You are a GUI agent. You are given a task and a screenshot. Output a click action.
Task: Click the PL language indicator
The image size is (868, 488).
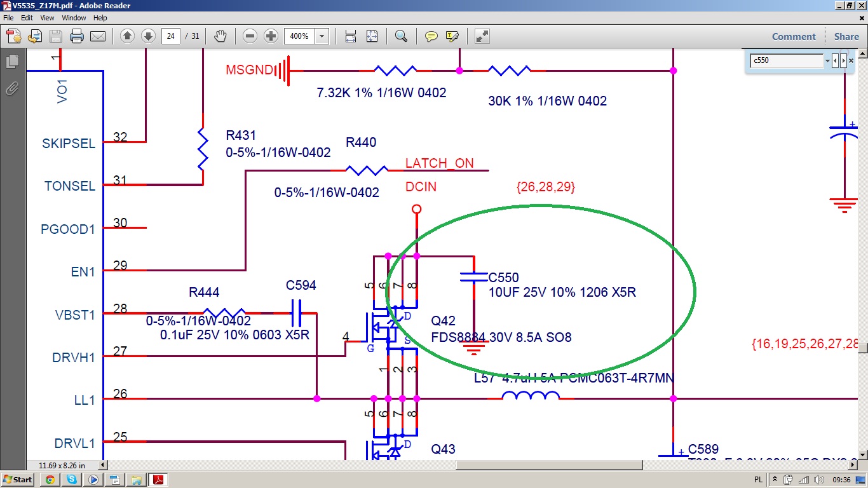point(758,480)
